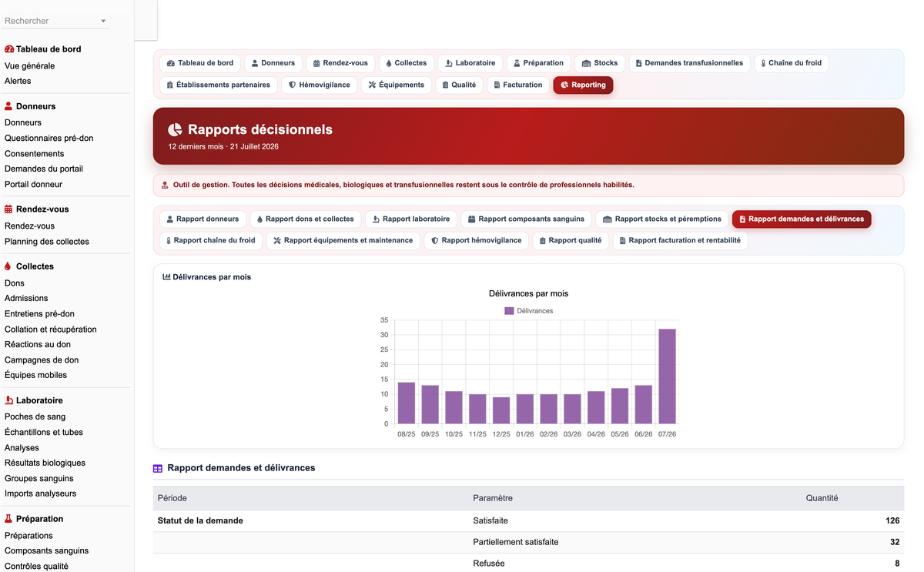The height and width of the screenshot is (572, 924).
Task: Open Composants sanguins sidebar link
Action: point(46,550)
